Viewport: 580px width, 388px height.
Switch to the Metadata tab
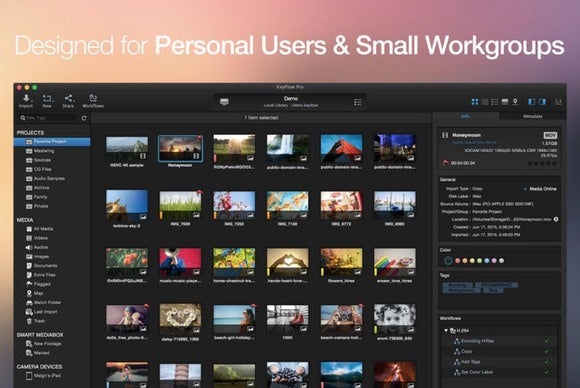532,117
